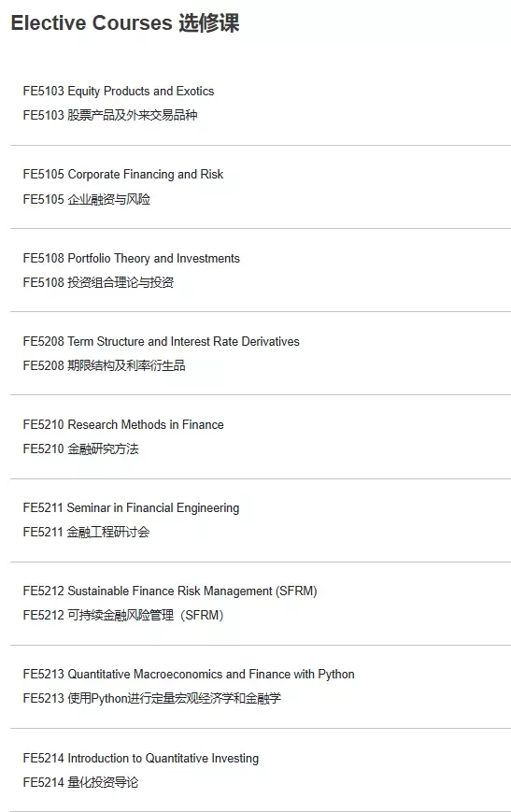Open FE5208 Term Structure and Interest Rate Derivatives

coord(161,342)
